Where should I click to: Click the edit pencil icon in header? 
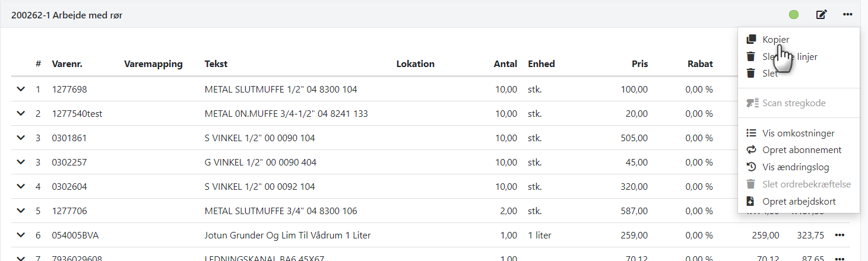822,15
